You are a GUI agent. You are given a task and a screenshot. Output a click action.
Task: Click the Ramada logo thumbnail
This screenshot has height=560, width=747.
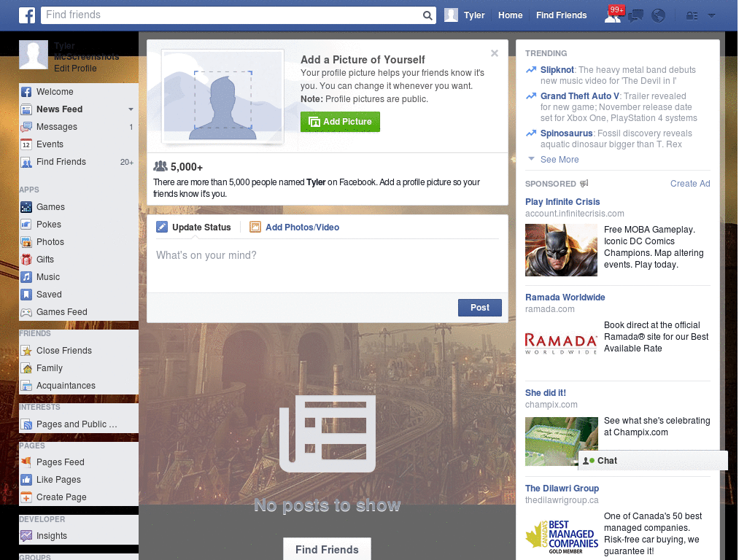pos(561,344)
